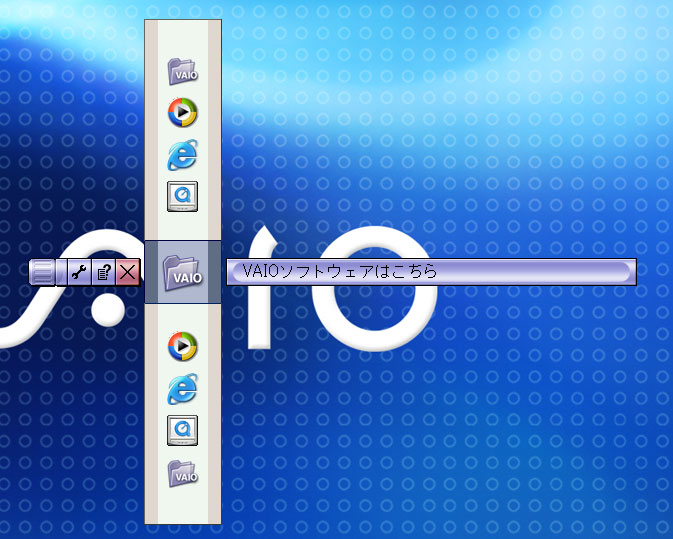Close the launcher with the red X button

tap(127, 272)
